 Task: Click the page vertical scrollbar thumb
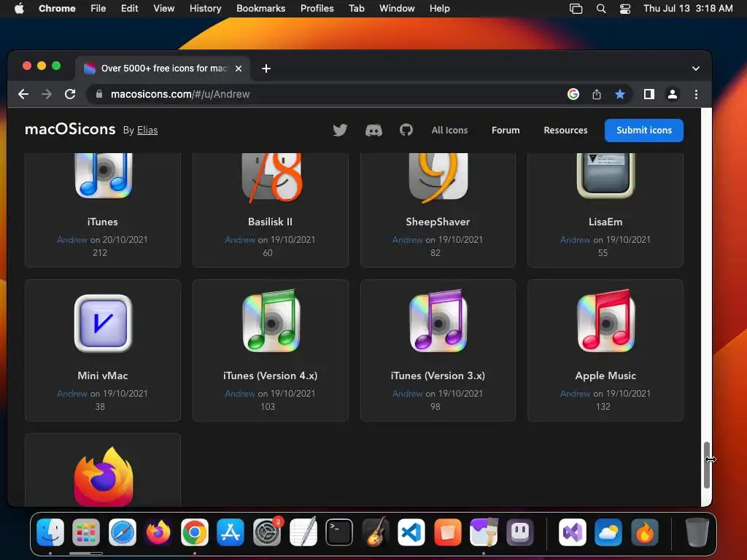(707, 464)
